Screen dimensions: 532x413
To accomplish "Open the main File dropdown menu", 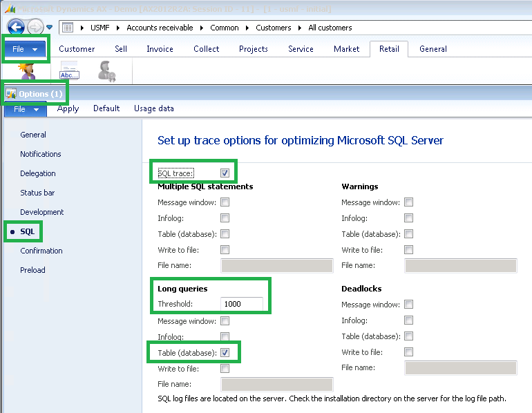I will tap(26, 50).
